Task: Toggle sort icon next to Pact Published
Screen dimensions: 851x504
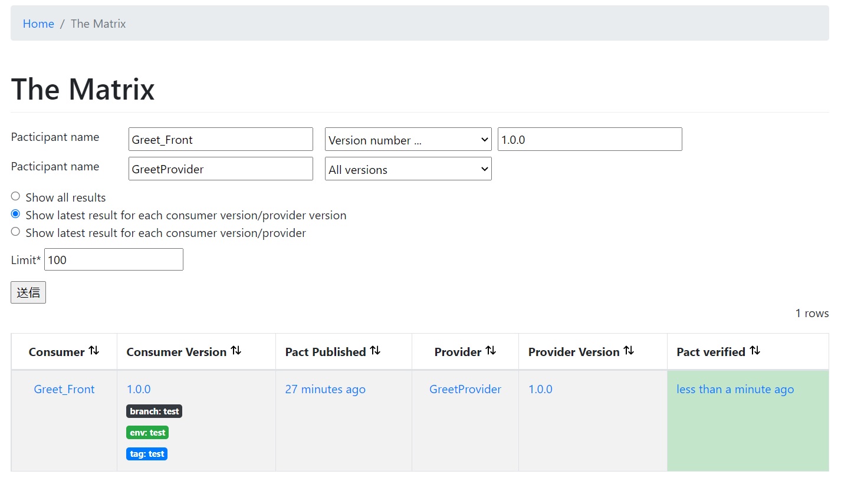Action: click(375, 351)
